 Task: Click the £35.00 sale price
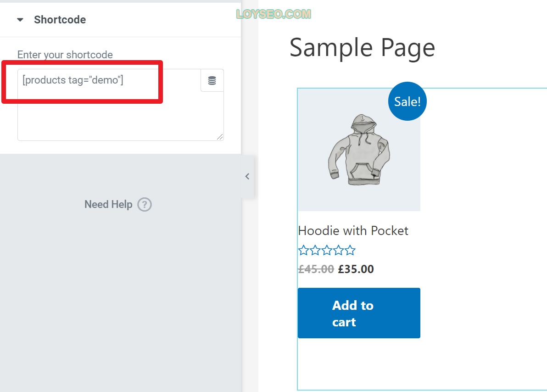(356, 269)
